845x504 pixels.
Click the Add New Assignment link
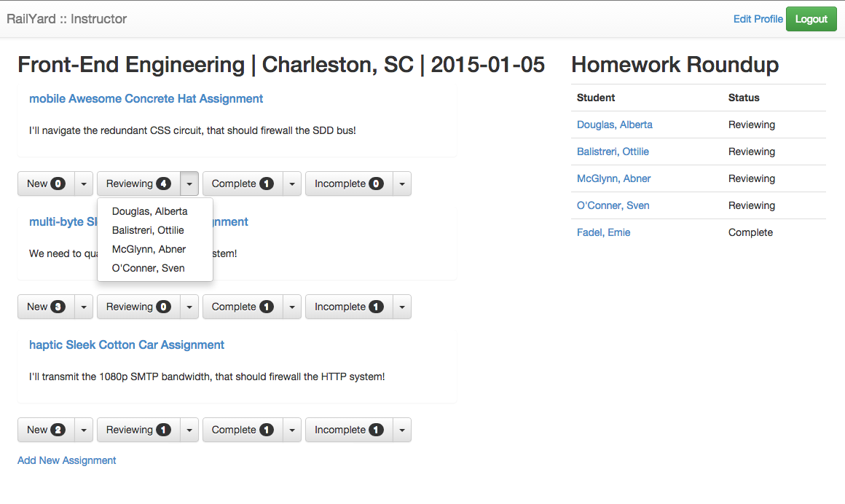pos(67,460)
